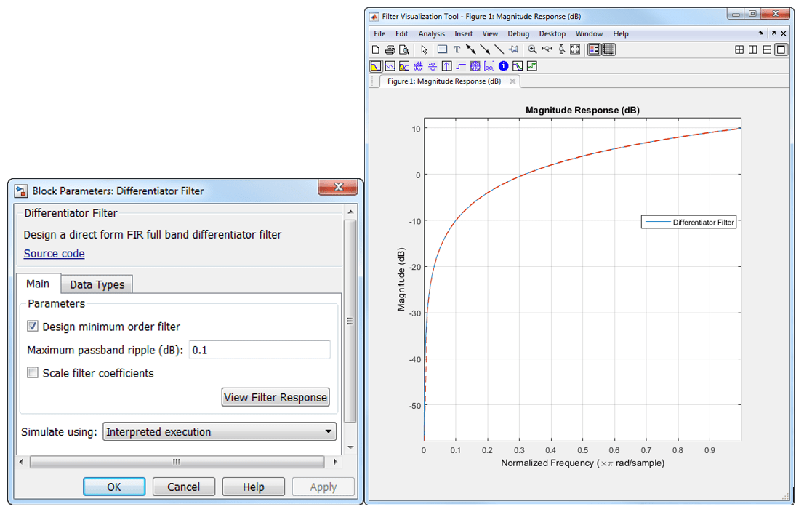The image size is (812, 512).
Task: Show the Group Delay analysis
Action: point(419,65)
